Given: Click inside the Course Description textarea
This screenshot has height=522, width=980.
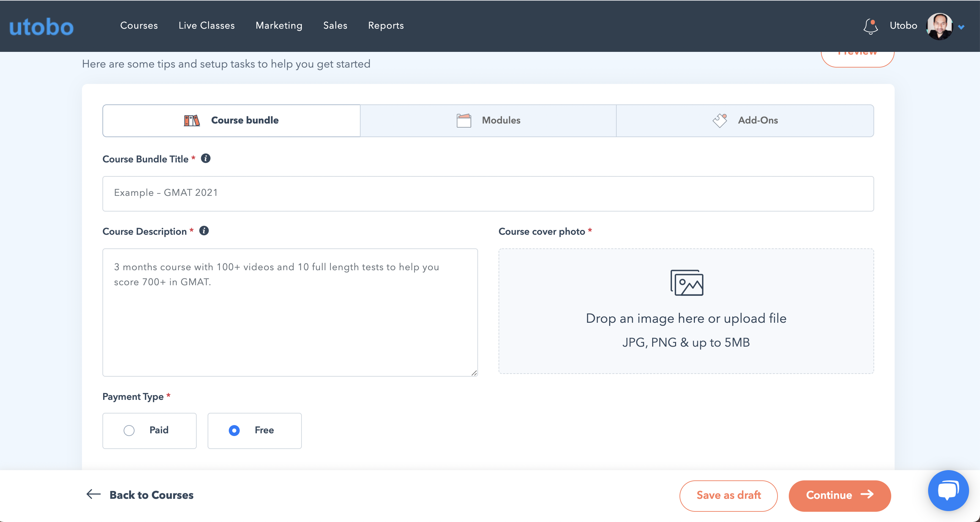Looking at the screenshot, I should coord(290,312).
